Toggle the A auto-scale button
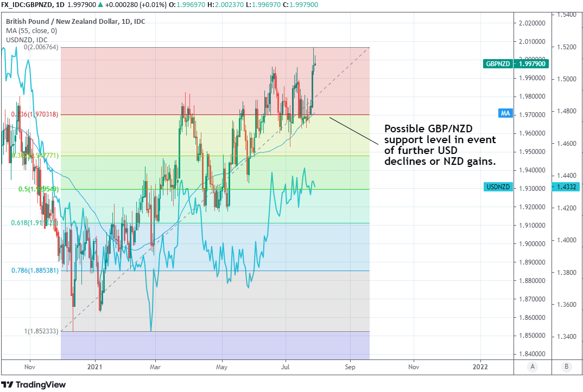This screenshot has width=583, height=392. 533,367
